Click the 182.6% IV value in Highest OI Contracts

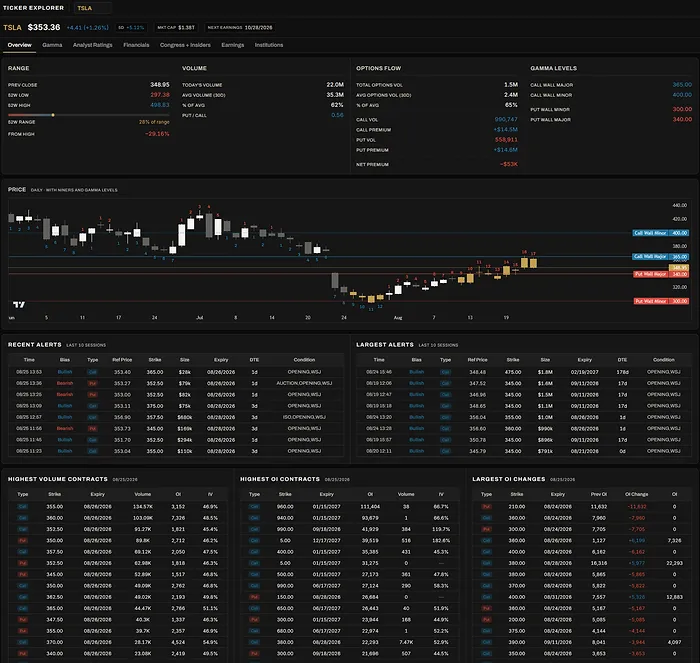(441, 541)
